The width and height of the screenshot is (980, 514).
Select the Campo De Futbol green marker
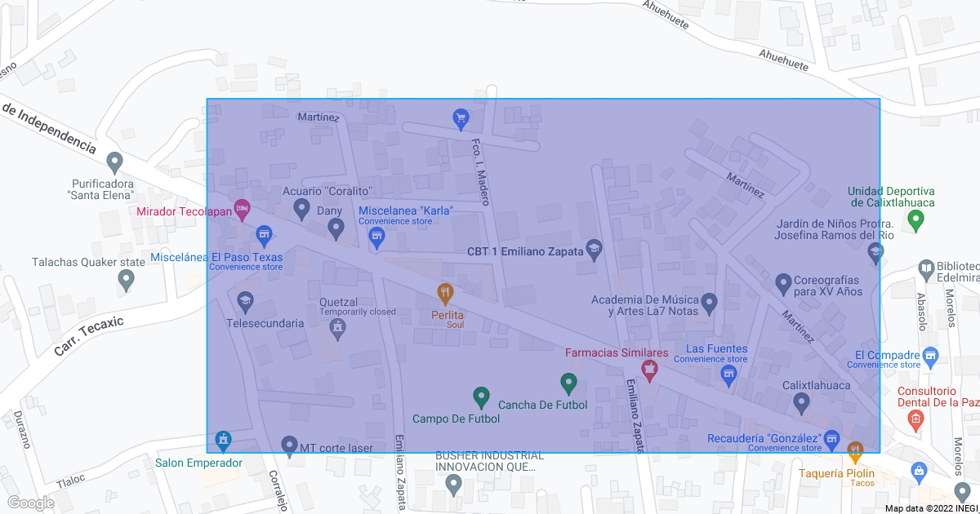point(482,397)
